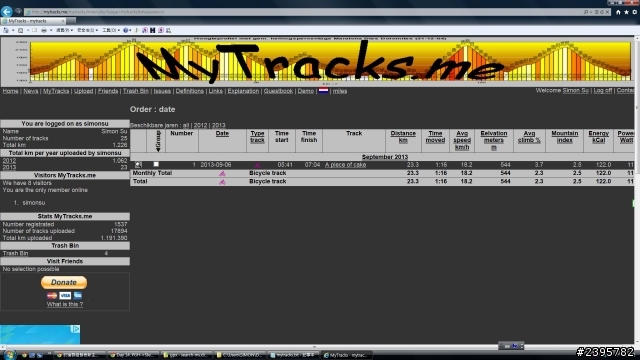This screenshot has height=360, width=640.
Task: Sort by the Time moved column header
Action: click(435, 137)
